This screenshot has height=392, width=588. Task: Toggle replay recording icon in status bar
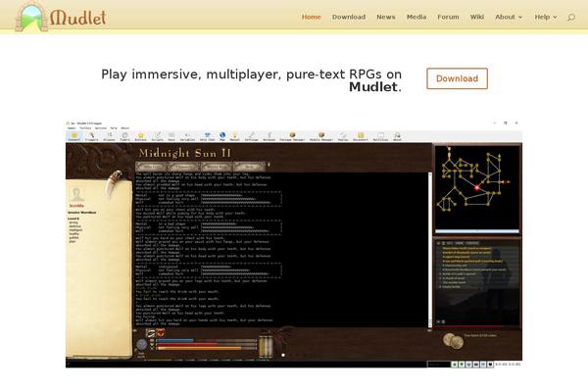tap(476, 365)
